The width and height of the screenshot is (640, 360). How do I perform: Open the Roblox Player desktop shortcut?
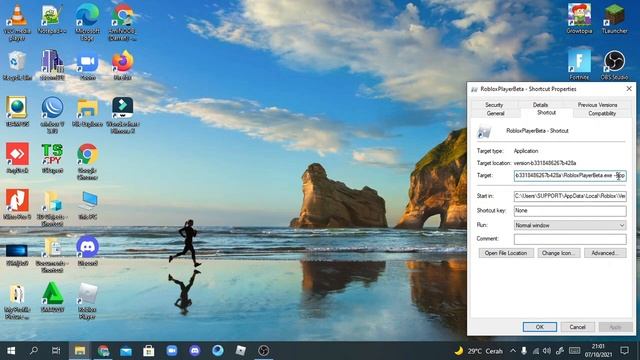coord(87,301)
